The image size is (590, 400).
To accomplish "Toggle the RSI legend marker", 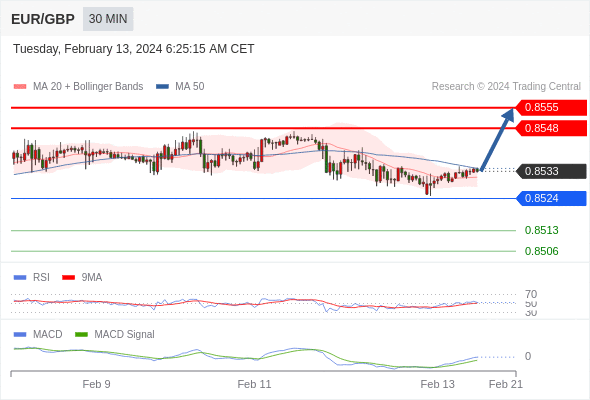I will 20,278.
